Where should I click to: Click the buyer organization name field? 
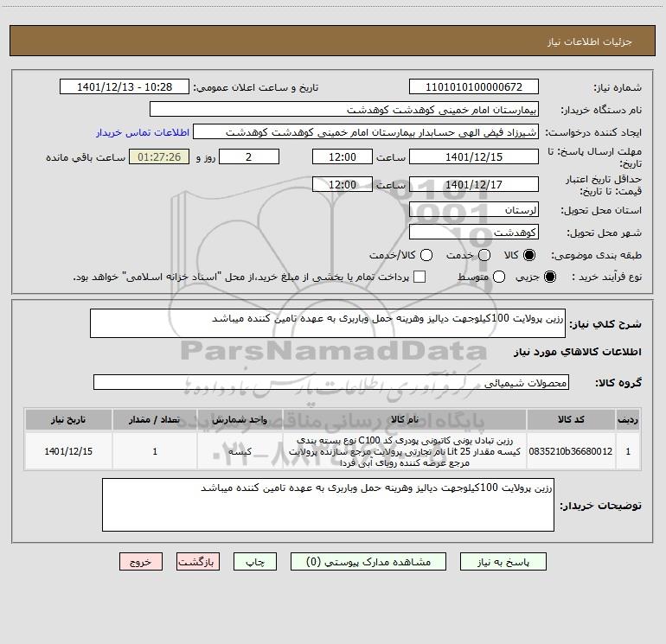[x=344, y=109]
